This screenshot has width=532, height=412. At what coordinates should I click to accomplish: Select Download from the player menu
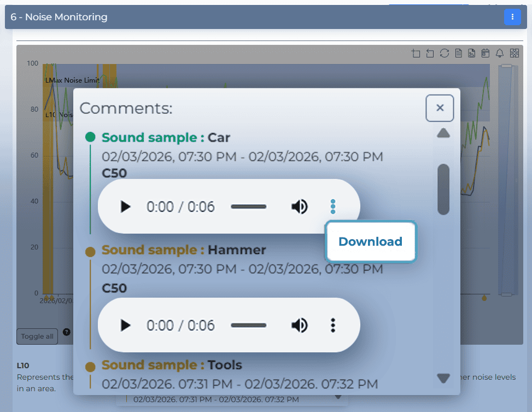pos(370,241)
